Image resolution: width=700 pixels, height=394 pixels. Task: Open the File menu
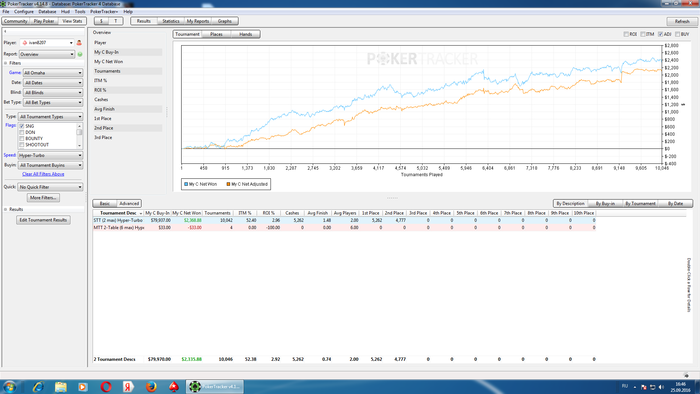tap(6, 12)
